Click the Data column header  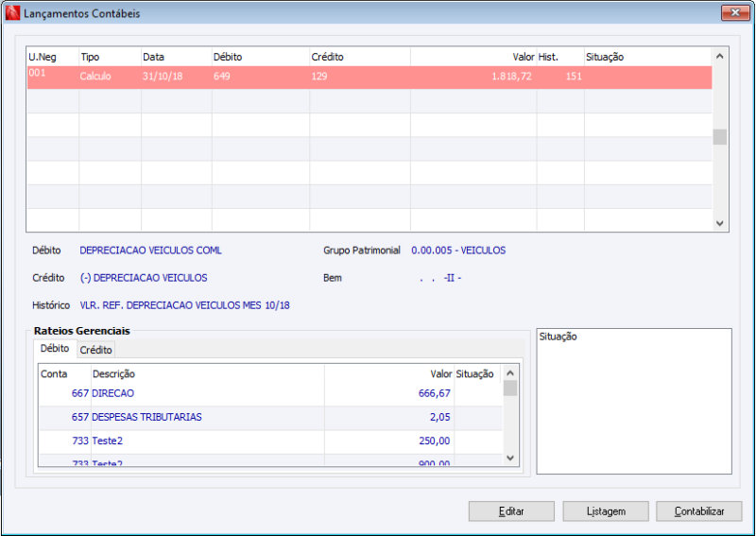pyautogui.click(x=177, y=57)
